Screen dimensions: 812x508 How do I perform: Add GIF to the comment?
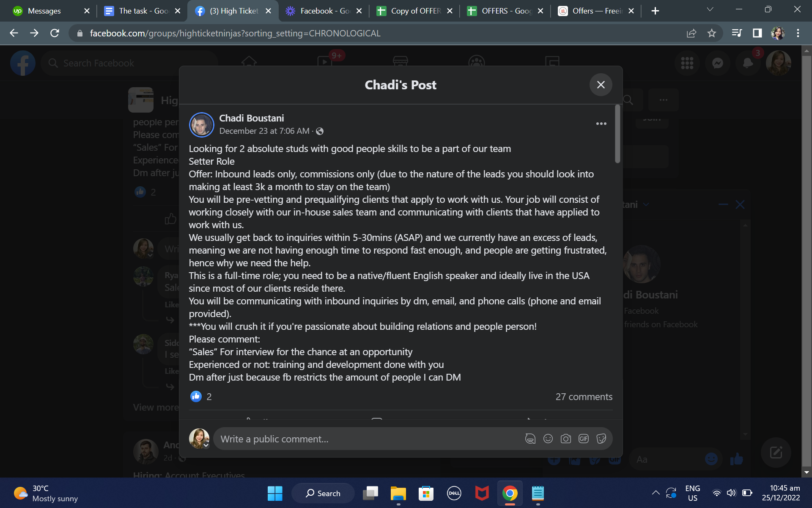pyautogui.click(x=584, y=439)
